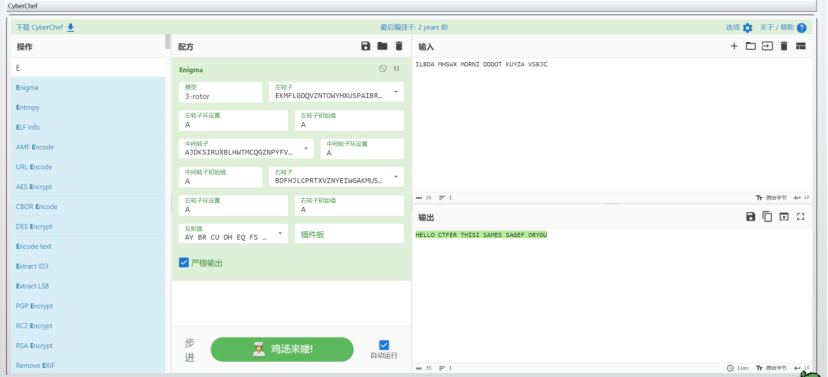Viewport: 828px width, 377px height.
Task: Open file as input icon
Action: tap(767, 46)
